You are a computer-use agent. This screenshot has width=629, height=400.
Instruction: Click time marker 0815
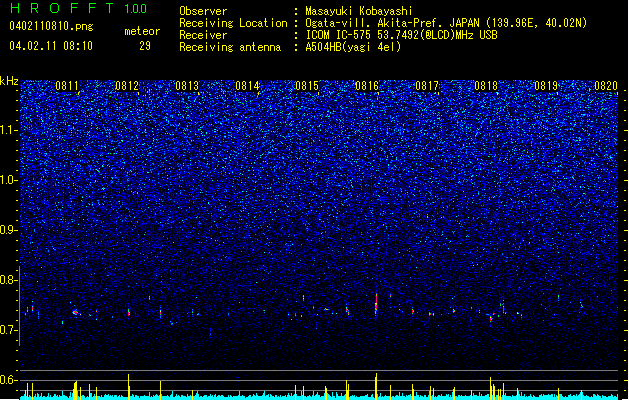click(x=307, y=86)
